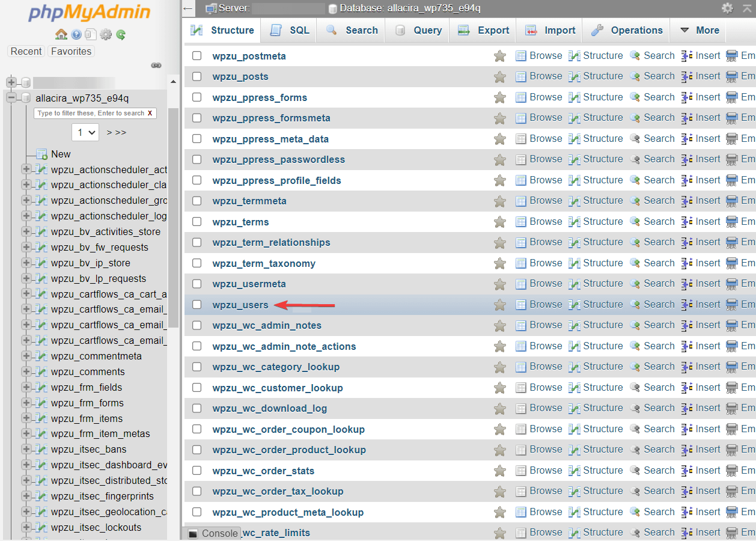The height and width of the screenshot is (541, 756).
Task: Tick checkbox for wpzu_ppress_formsmeta
Action: (197, 118)
